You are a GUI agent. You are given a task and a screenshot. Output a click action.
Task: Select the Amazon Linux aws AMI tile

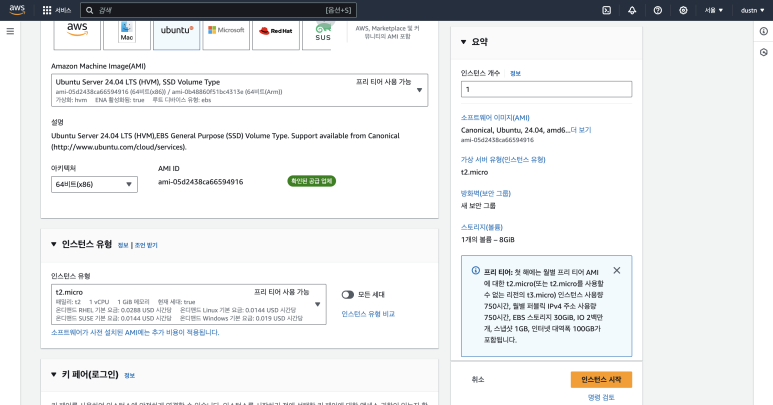[x=77, y=34]
